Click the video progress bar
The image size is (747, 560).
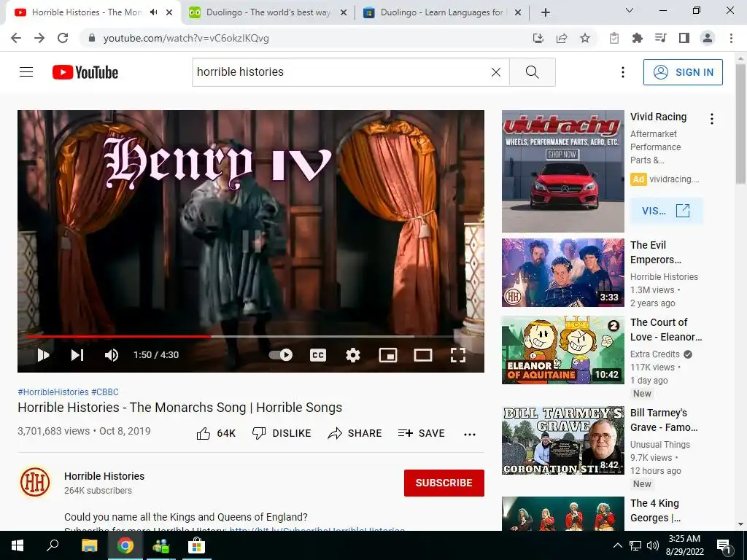point(251,336)
